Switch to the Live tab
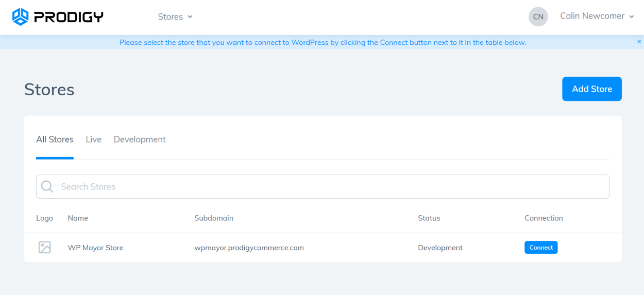The image size is (644, 295). pos(93,140)
